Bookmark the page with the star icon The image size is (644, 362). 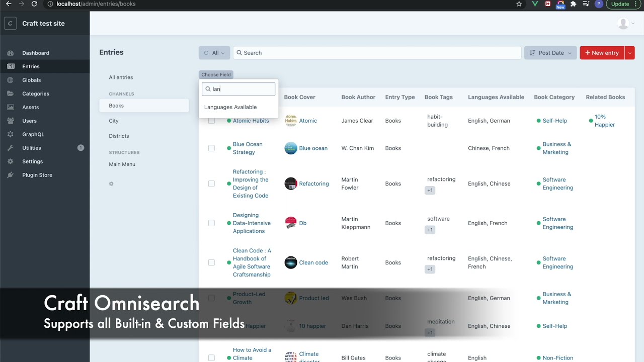519,4
